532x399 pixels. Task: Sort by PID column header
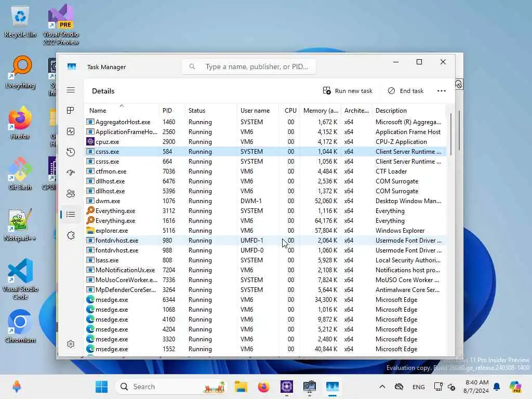(171, 110)
